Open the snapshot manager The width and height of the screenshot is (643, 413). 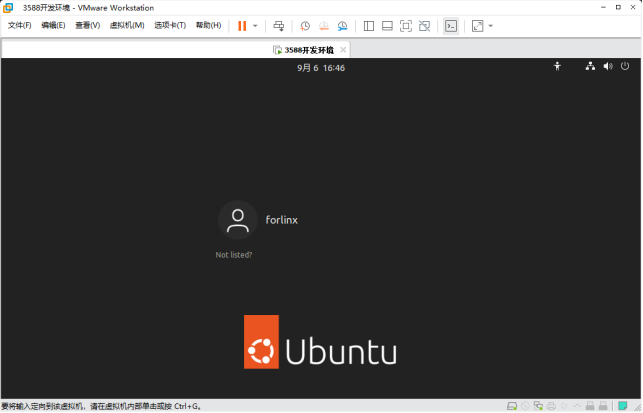[342, 26]
